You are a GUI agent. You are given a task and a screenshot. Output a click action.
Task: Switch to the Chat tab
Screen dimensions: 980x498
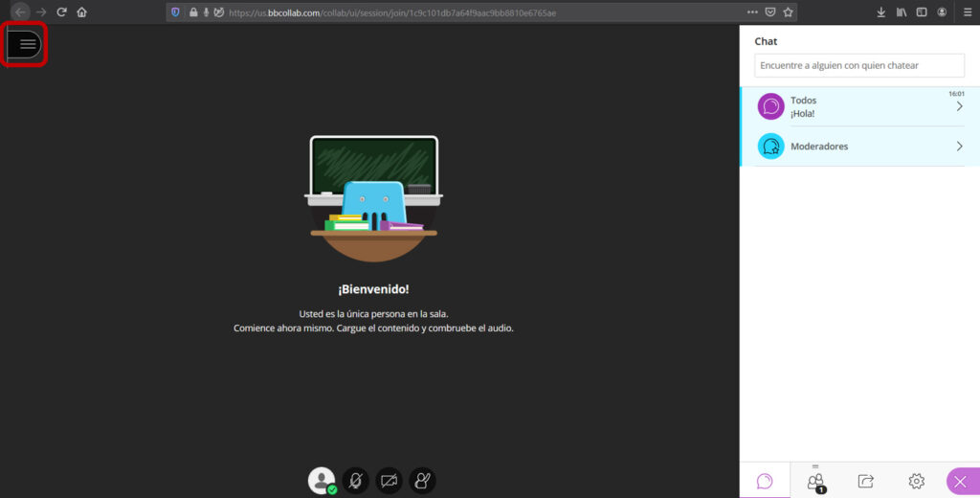coord(765,481)
